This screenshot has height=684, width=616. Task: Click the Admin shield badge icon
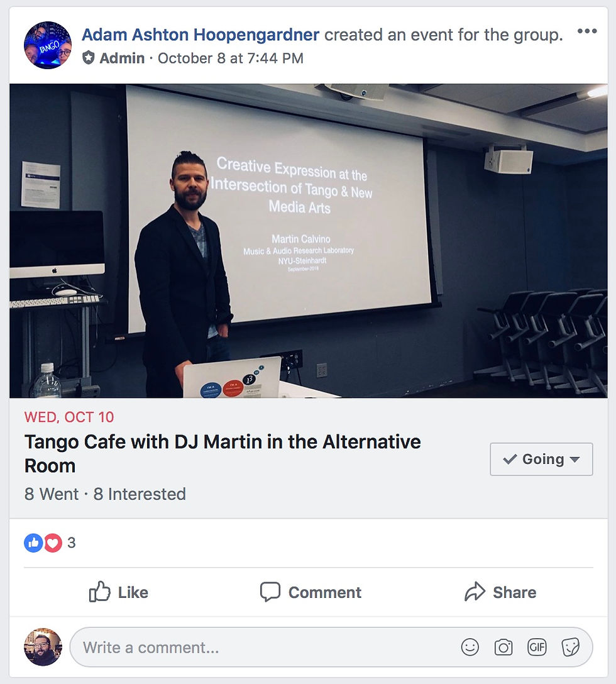pyautogui.click(x=89, y=58)
